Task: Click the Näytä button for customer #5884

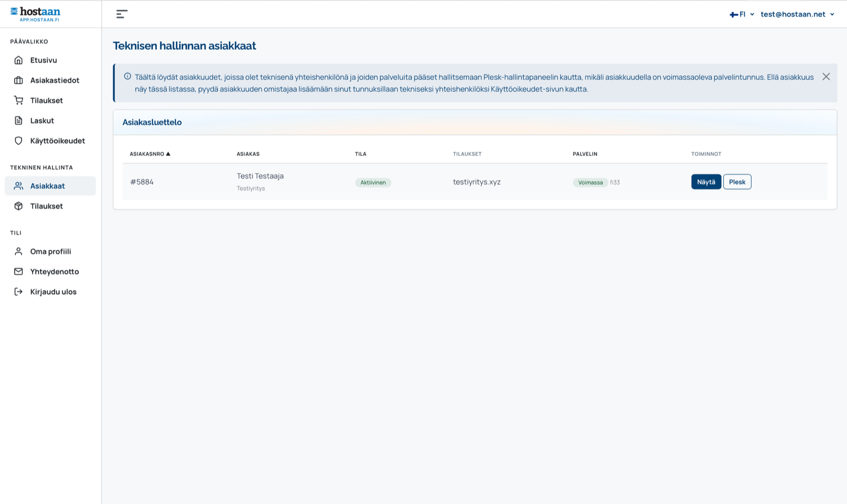Action: [706, 182]
